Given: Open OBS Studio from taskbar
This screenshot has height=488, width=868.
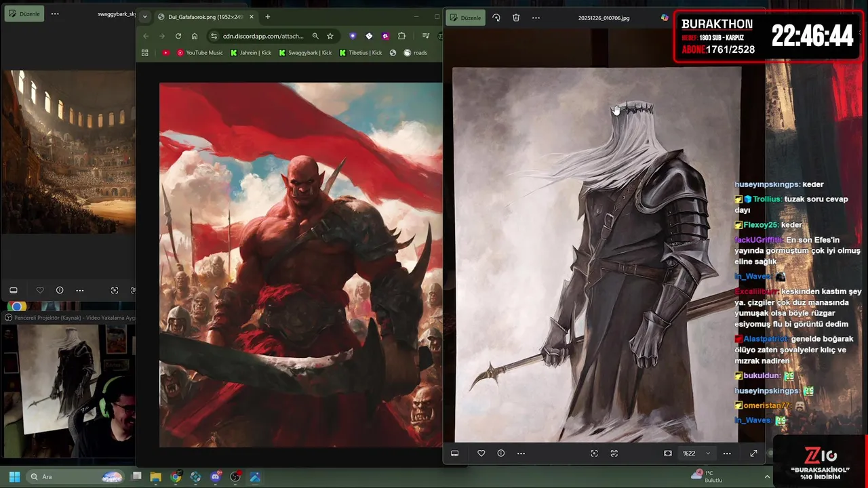Looking at the screenshot, I should [235, 476].
